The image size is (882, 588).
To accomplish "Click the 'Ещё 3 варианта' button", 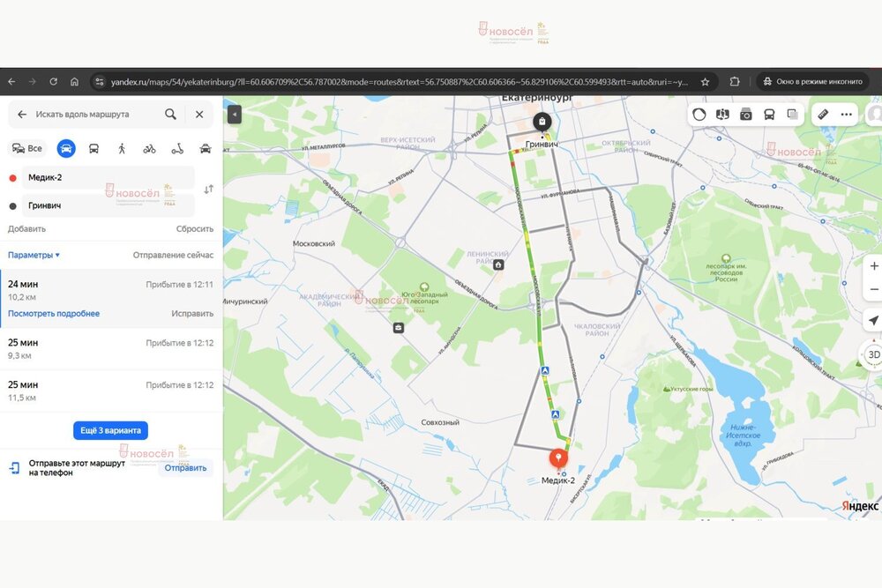I will coord(110,430).
